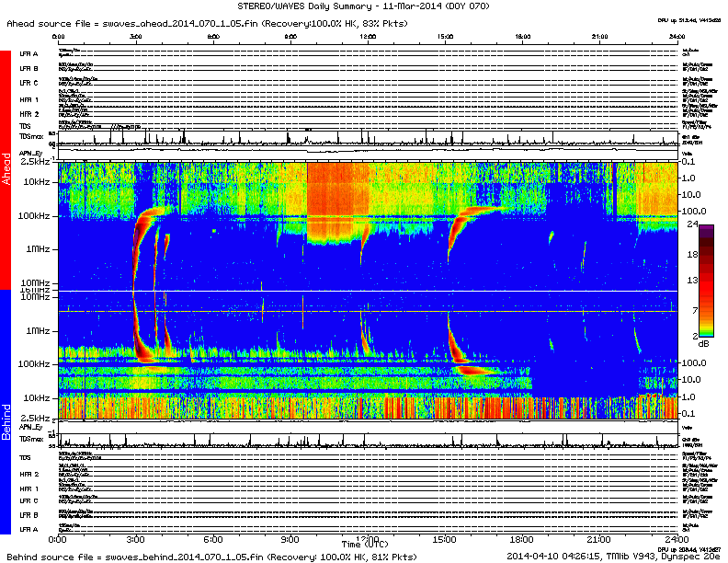Screen dimensions: 728x563
Task: Click LFR A label in Behind panel
Action: [x=28, y=529]
